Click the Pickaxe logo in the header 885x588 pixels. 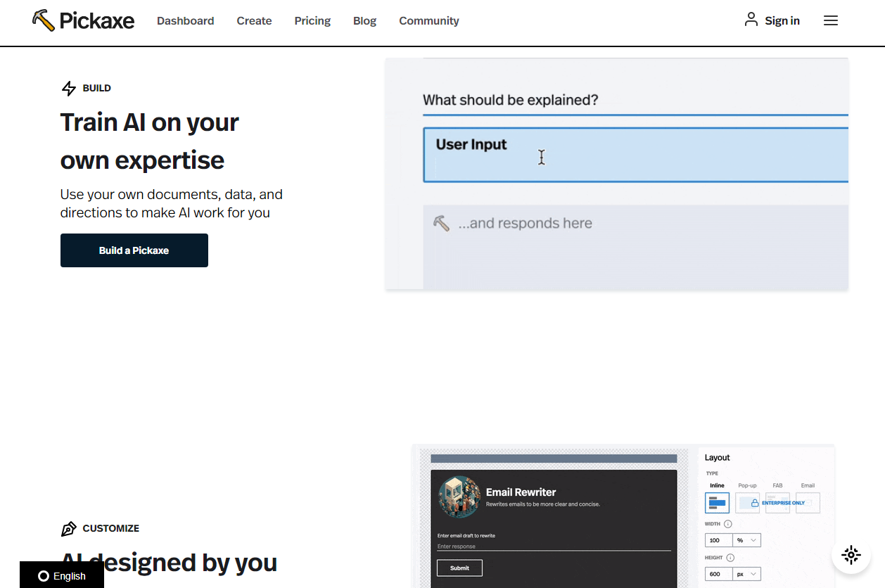click(x=83, y=21)
